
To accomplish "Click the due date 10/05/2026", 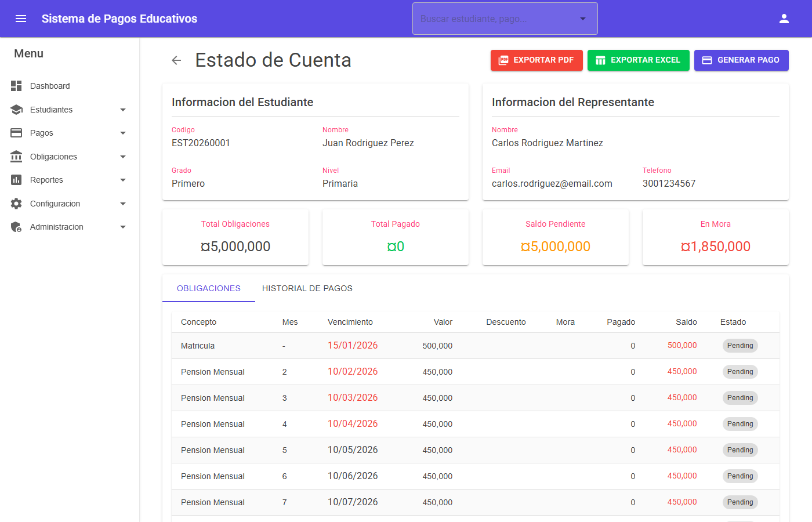I will pos(353,450).
